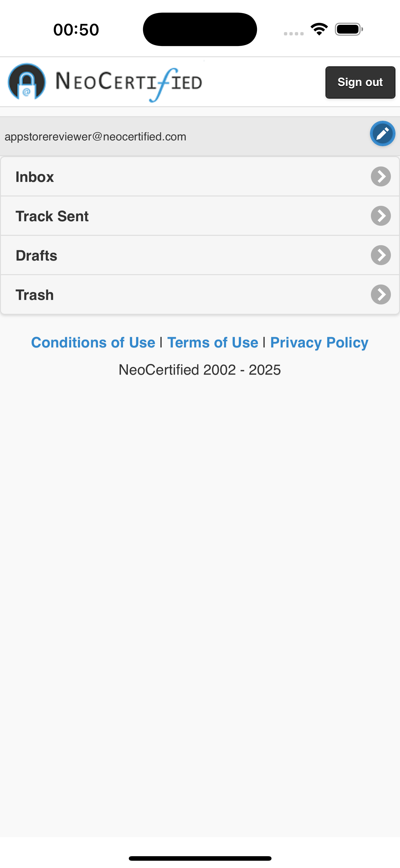The width and height of the screenshot is (400, 868).
Task: Open the Inbox folder
Action: point(200,176)
